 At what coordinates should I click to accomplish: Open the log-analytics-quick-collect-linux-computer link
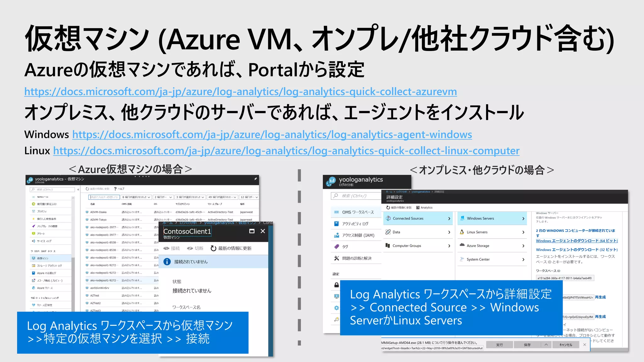[286, 151]
